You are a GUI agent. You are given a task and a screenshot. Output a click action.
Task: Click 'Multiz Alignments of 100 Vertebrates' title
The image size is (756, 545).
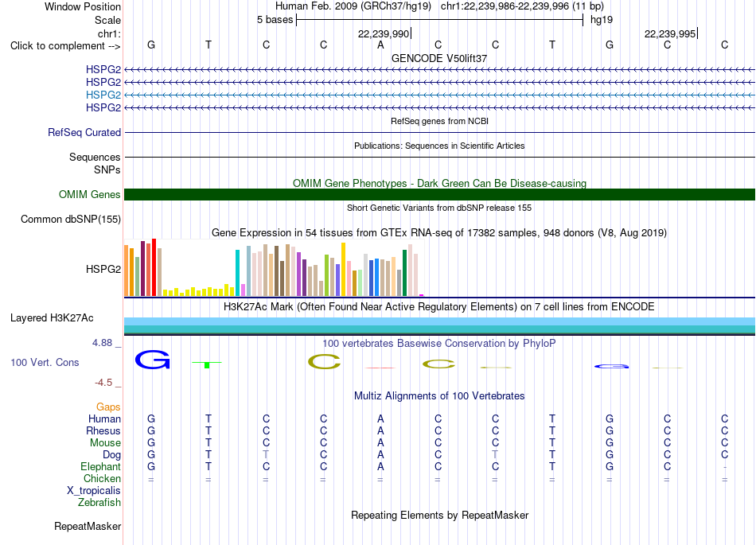[439, 395]
